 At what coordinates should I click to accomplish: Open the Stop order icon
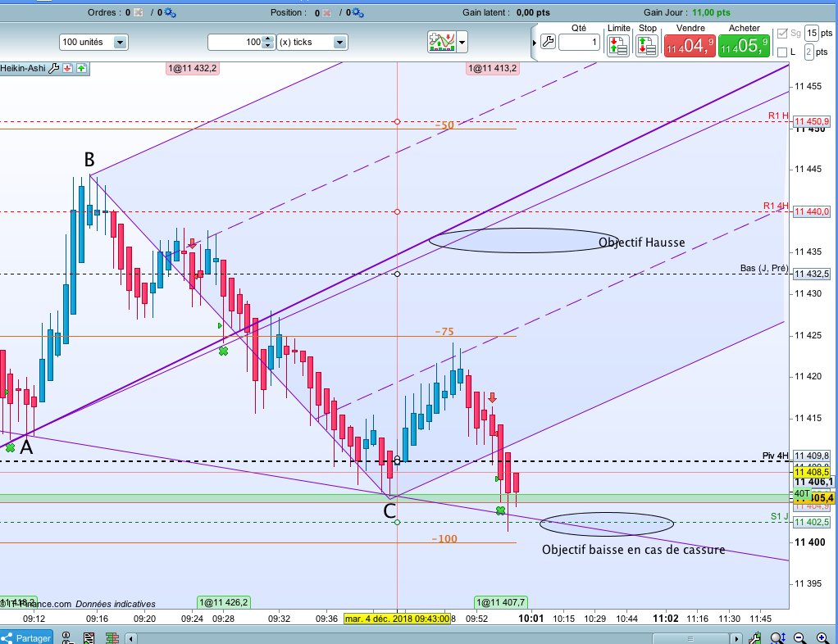tap(647, 46)
